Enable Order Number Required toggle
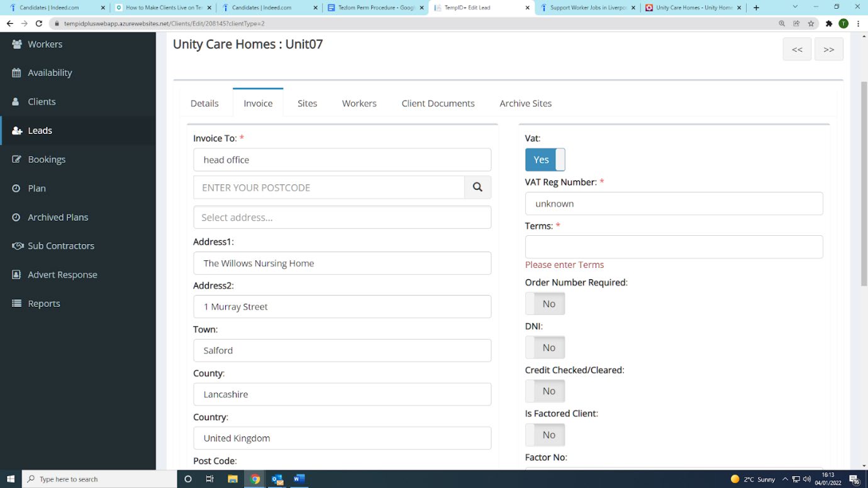Image resolution: width=868 pixels, height=488 pixels. pos(545,304)
